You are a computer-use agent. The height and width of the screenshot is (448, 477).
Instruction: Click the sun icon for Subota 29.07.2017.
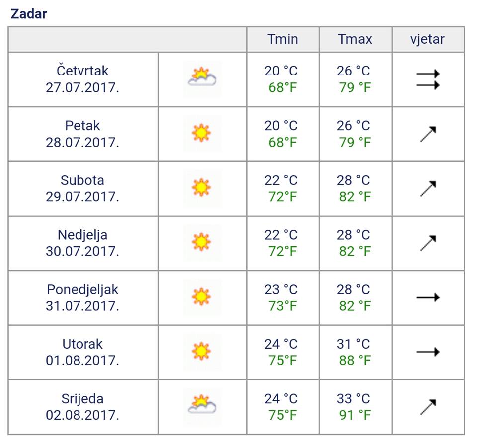pos(201,188)
